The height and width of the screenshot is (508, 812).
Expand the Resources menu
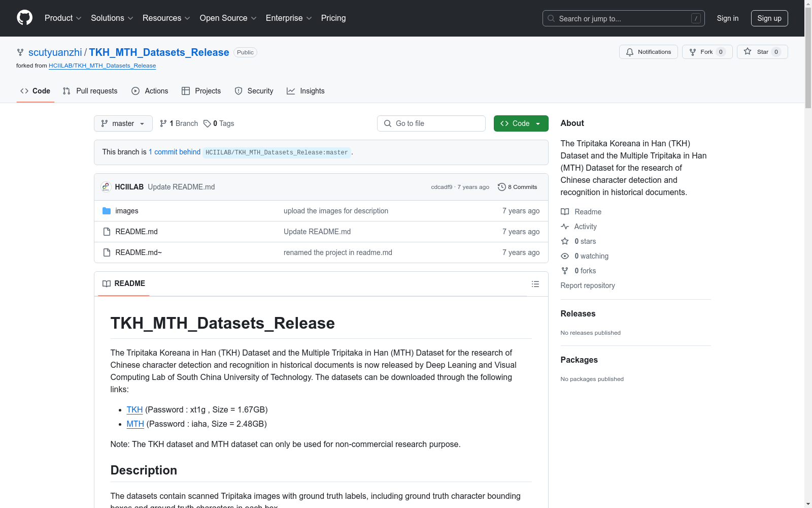tap(166, 18)
